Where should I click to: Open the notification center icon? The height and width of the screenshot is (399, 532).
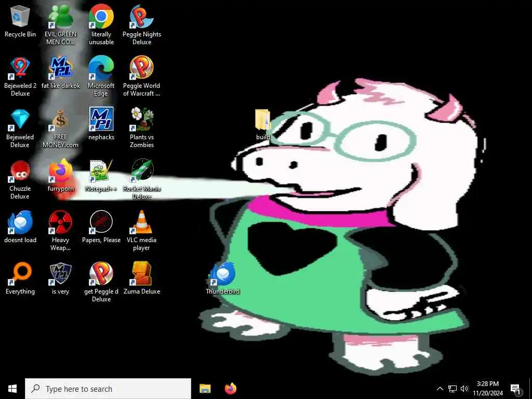point(516,389)
